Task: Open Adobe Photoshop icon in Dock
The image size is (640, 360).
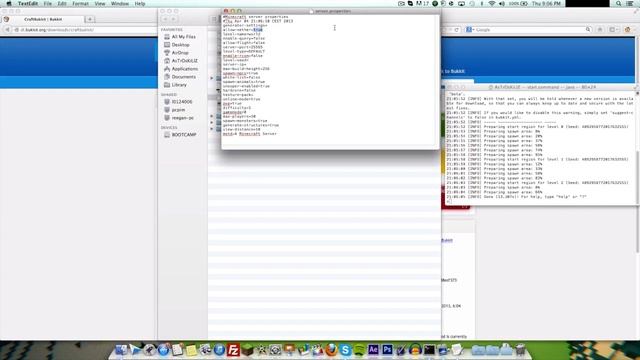Action: pyautogui.click(x=387, y=350)
